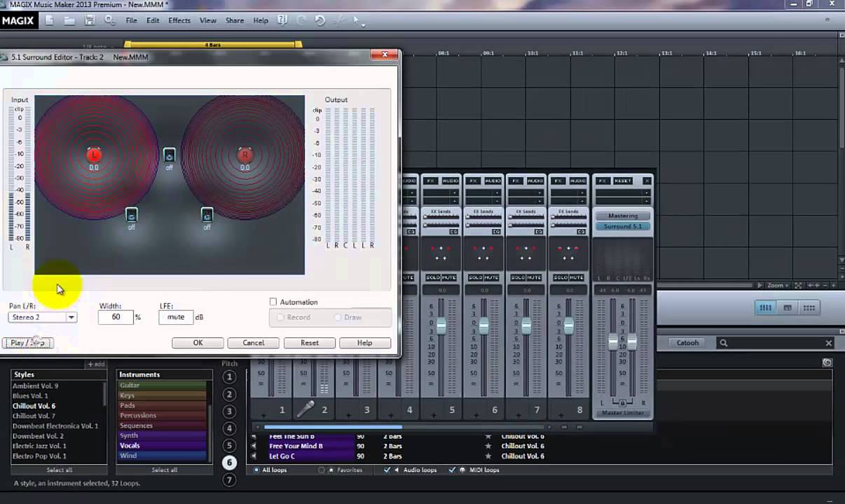The width and height of the screenshot is (845, 504).
Task: Open the Edit menu
Action: coord(153,20)
